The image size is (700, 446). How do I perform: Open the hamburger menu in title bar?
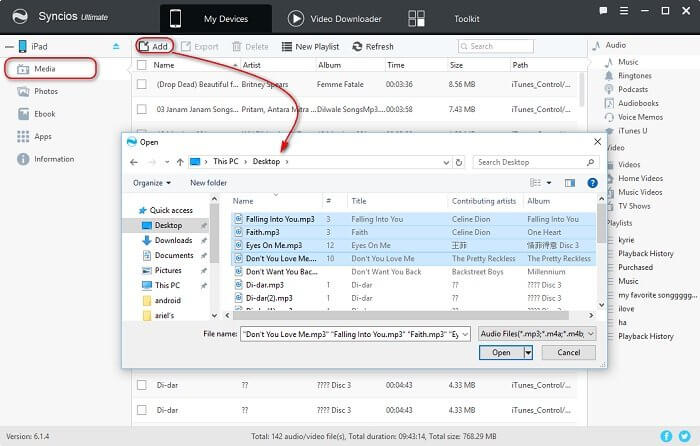click(x=624, y=11)
